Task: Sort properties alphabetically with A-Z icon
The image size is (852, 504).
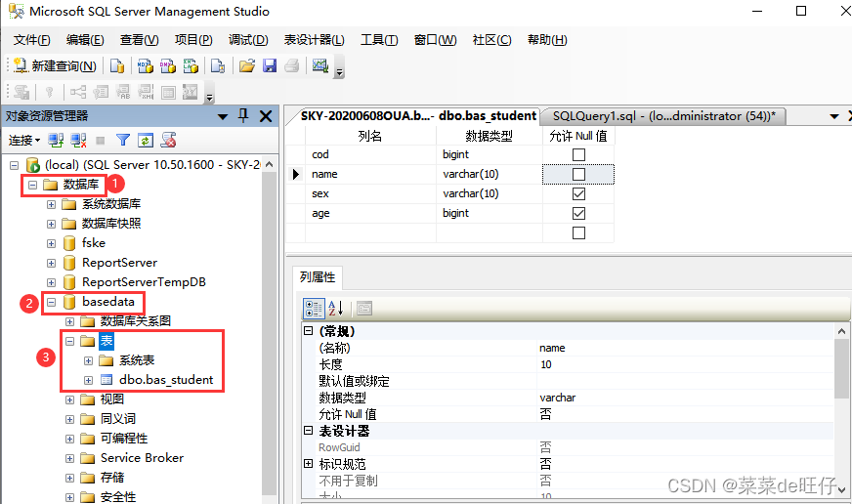Action: tap(336, 309)
